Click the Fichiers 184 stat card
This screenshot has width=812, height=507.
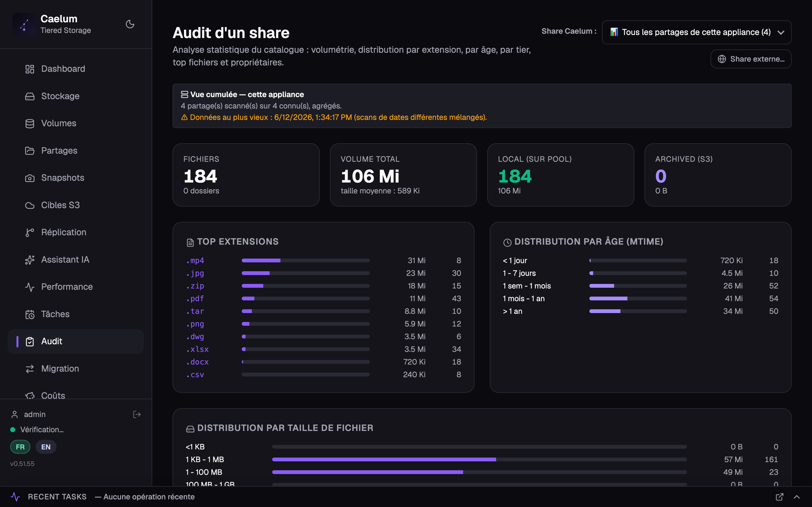(246, 175)
